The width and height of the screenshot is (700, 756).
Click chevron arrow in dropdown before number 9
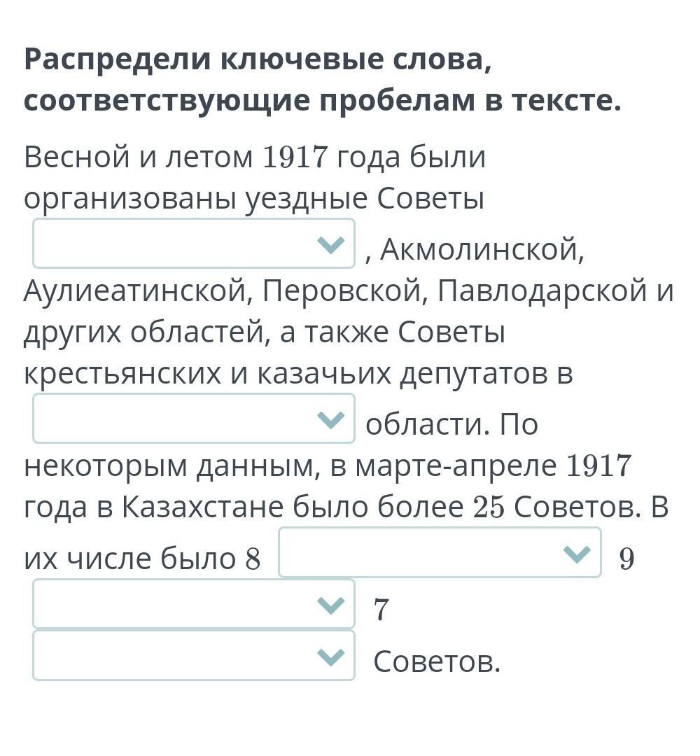[577, 554]
